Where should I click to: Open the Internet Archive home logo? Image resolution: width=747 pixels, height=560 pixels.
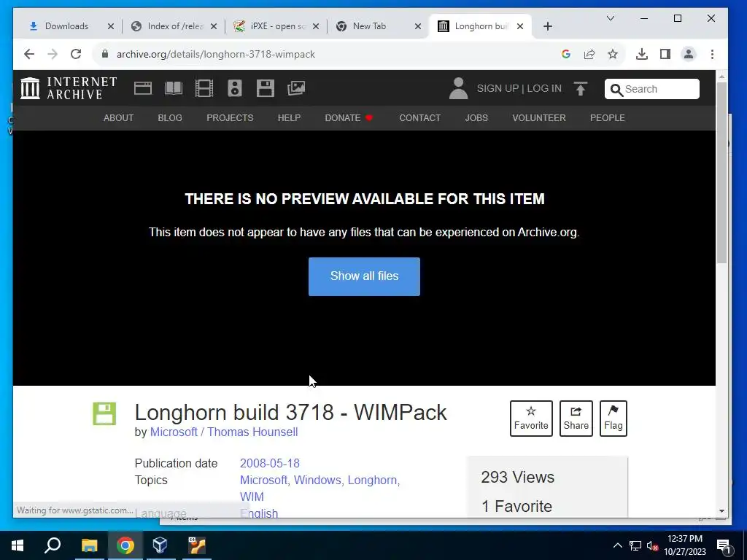point(69,88)
